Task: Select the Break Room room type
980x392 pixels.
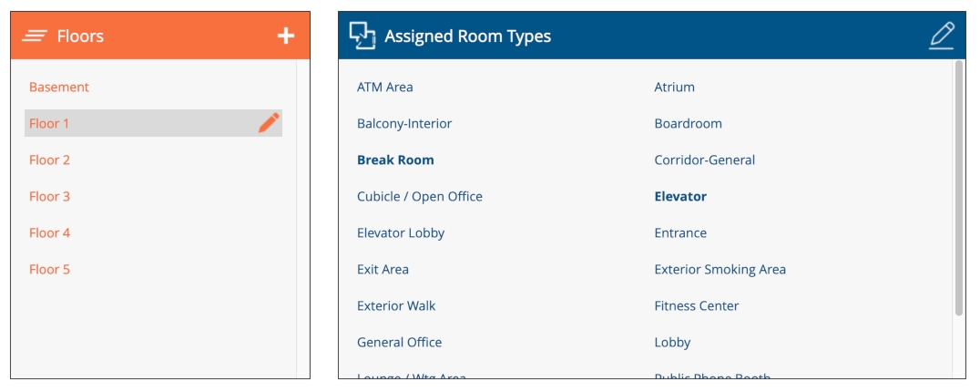Action: 395,160
